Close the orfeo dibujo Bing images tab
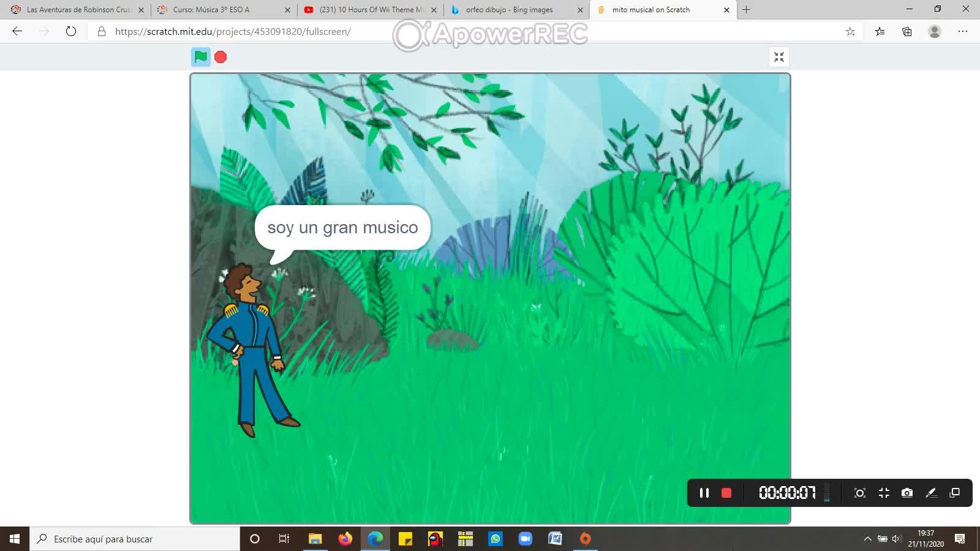 click(x=580, y=10)
